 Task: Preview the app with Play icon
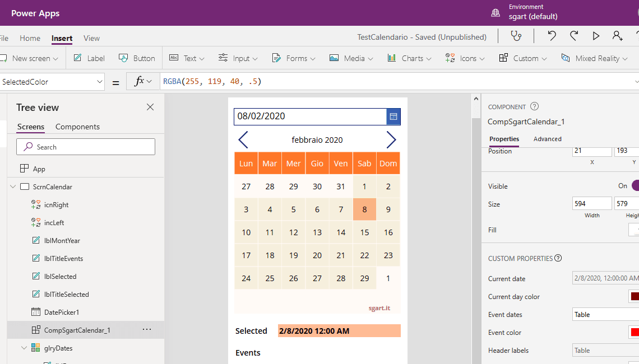click(596, 36)
